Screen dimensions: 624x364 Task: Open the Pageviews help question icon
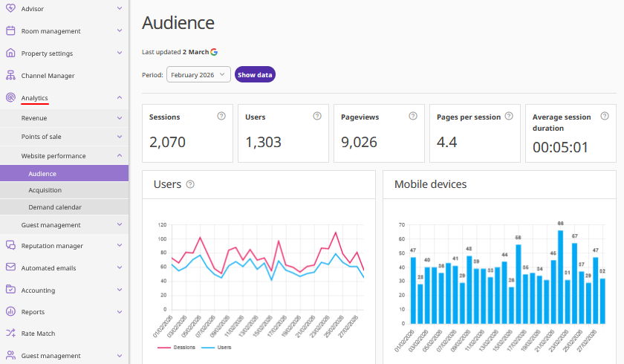pyautogui.click(x=413, y=117)
